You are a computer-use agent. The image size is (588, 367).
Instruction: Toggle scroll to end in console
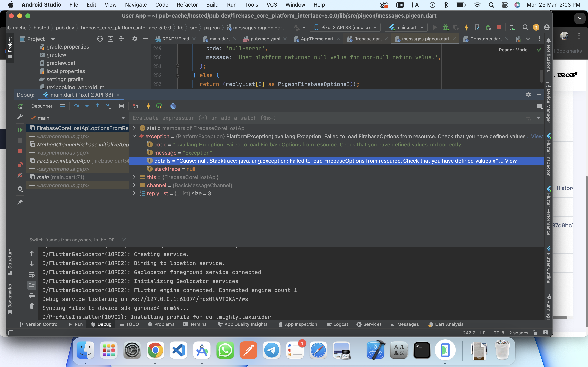32,285
